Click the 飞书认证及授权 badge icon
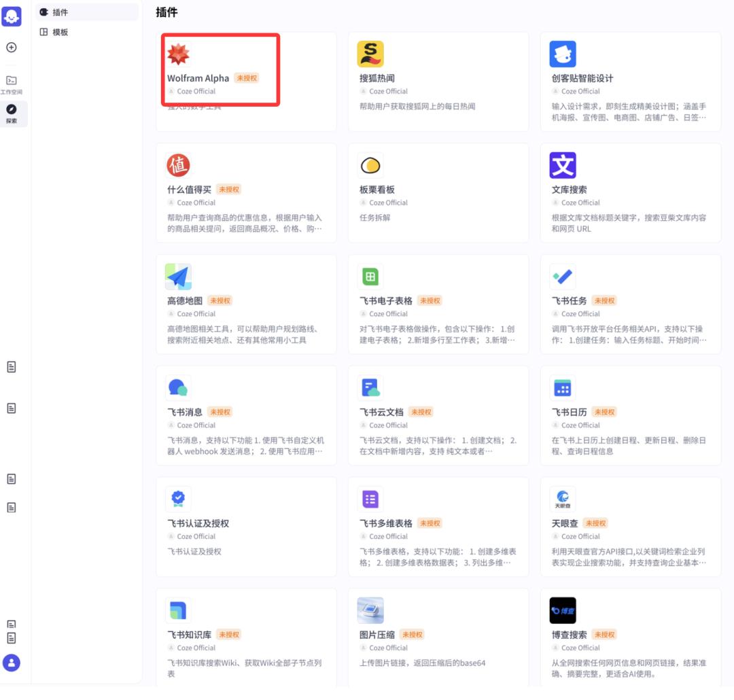The height and width of the screenshot is (700, 734). coord(178,499)
